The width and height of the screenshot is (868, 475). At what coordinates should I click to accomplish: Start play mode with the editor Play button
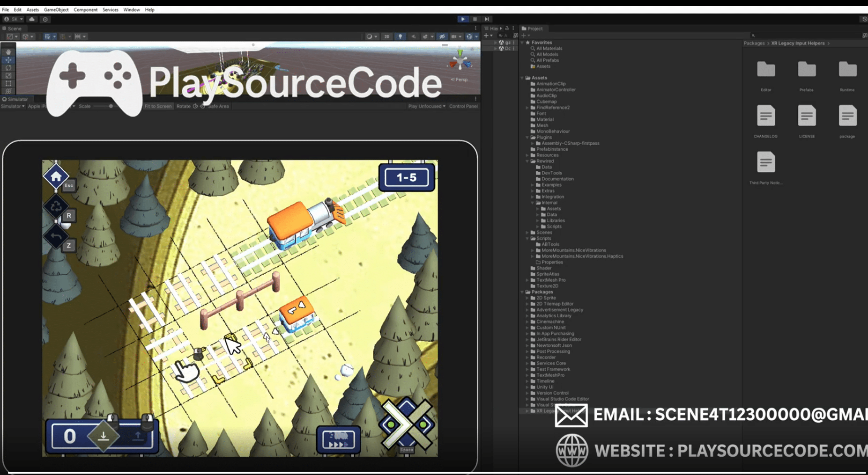[x=463, y=19]
